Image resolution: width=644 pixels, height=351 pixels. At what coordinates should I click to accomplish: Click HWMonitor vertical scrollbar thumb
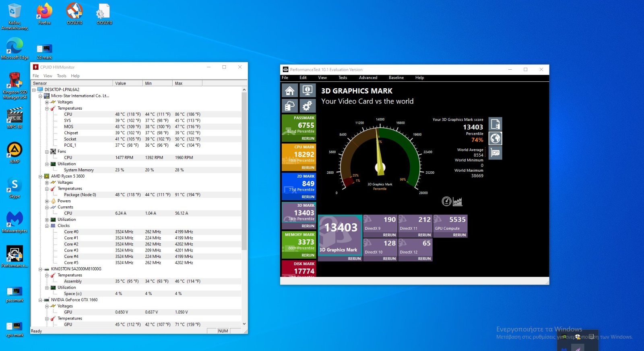point(244,171)
